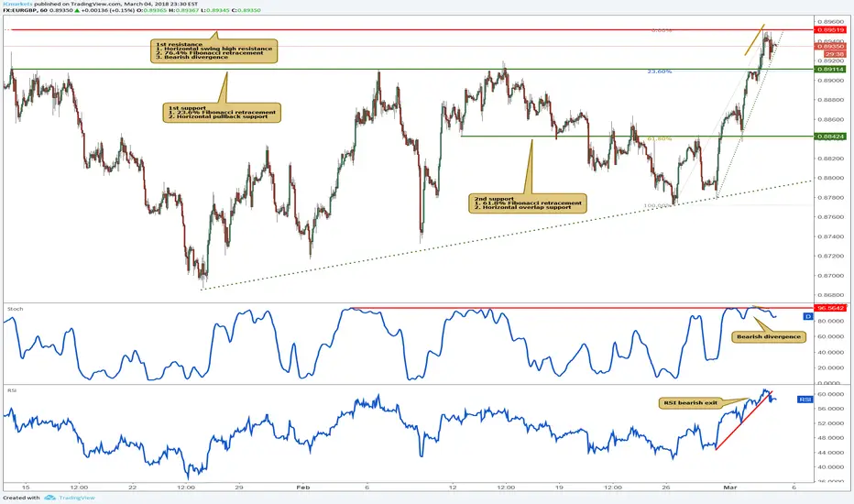This screenshot has height=504, width=854.
Task: Click the current price label 0.89350
Action: 830,47
